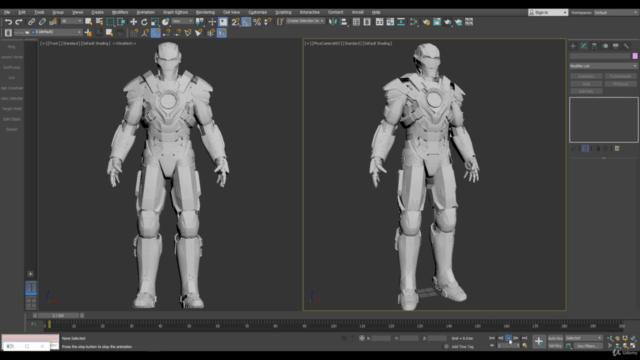Switch to the Create command panel tab
This screenshot has height=360, width=640.
click(573, 46)
